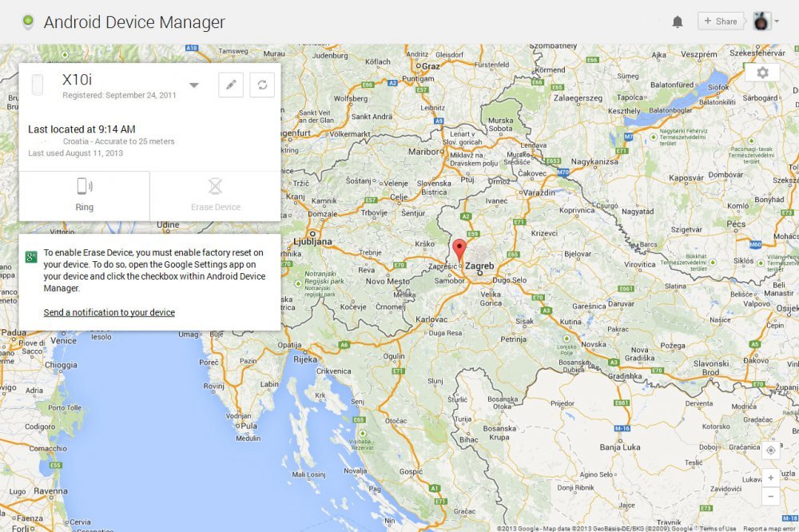The image size is (799, 532).
Task: Click the Rijeka label on the map
Action: 305,359
